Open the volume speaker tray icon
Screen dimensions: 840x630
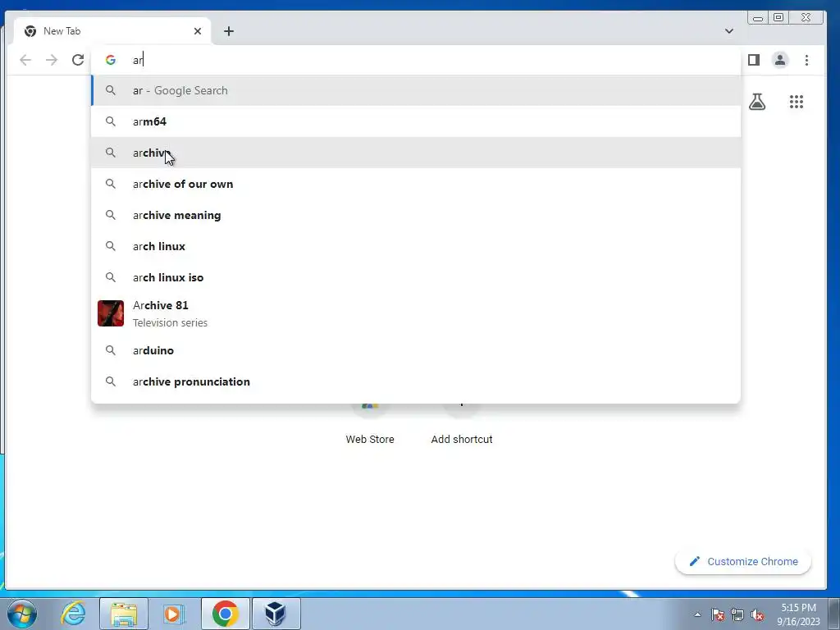tap(757, 614)
